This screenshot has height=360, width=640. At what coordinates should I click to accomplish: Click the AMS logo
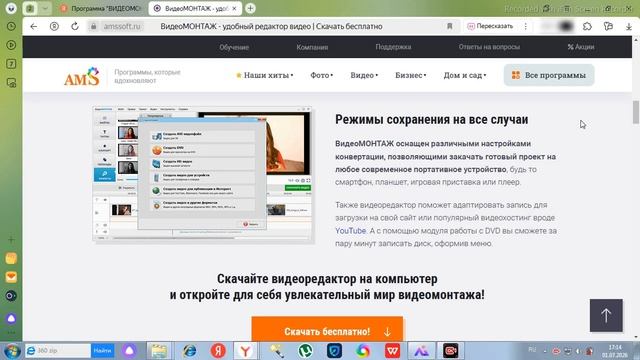[82, 76]
